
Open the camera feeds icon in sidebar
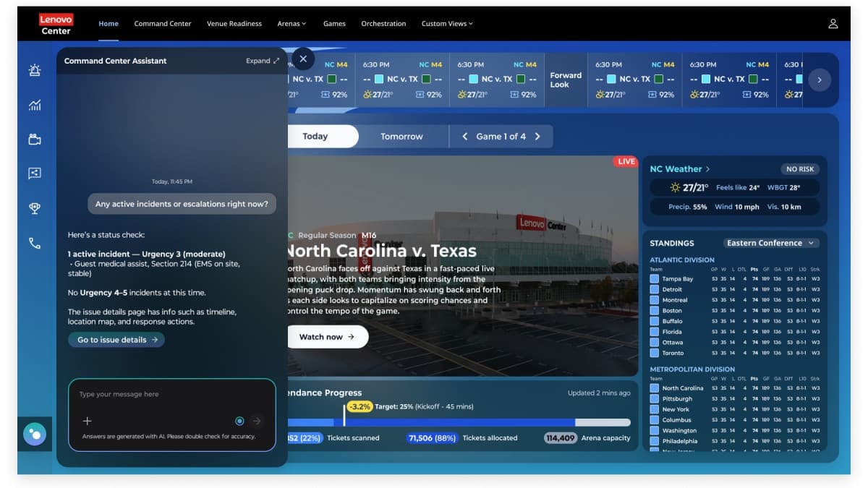[x=35, y=139]
